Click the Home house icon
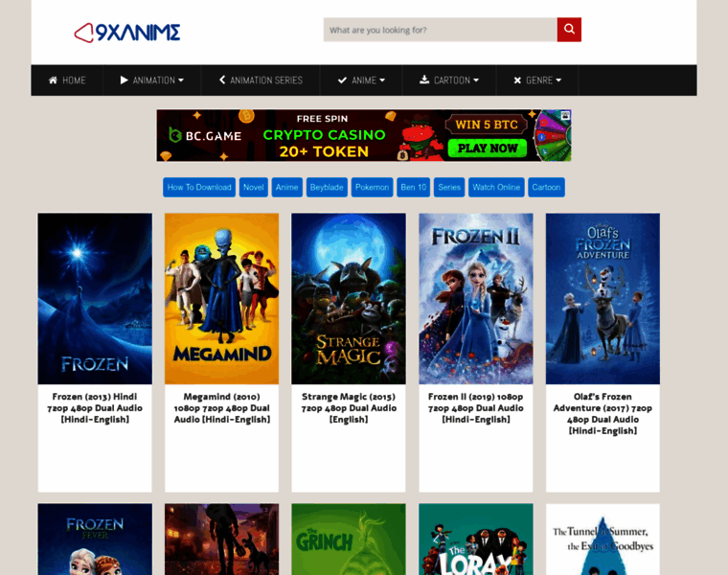 [53, 80]
